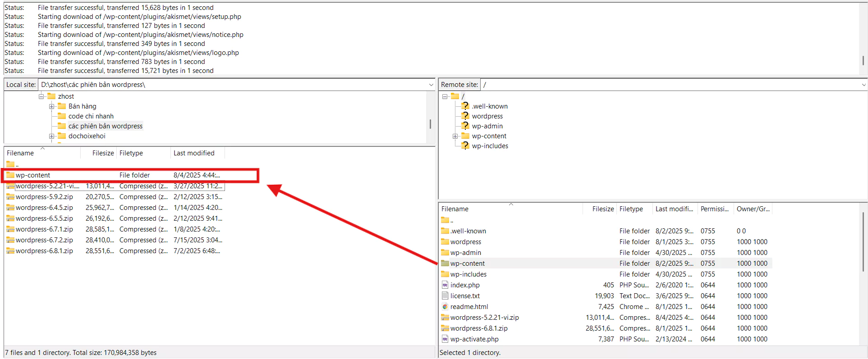The width and height of the screenshot is (868, 359).
Task: Select wordpress folder in remote tree
Action: pyautogui.click(x=487, y=116)
